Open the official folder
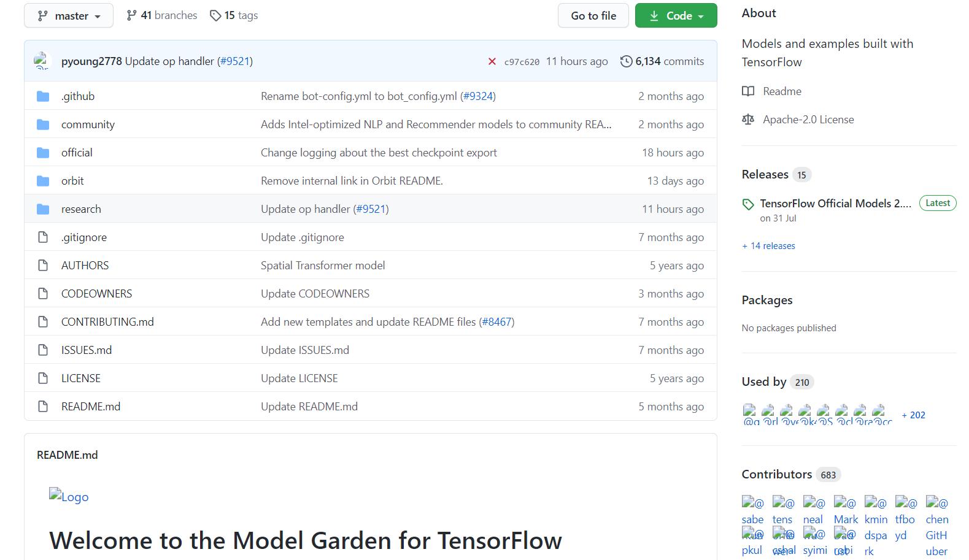 [x=77, y=153]
